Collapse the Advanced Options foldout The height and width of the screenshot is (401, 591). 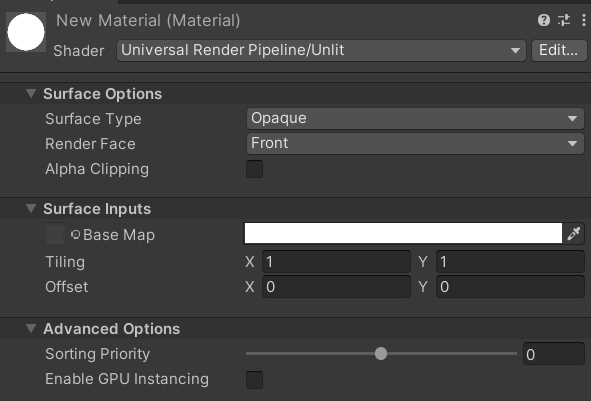31,329
